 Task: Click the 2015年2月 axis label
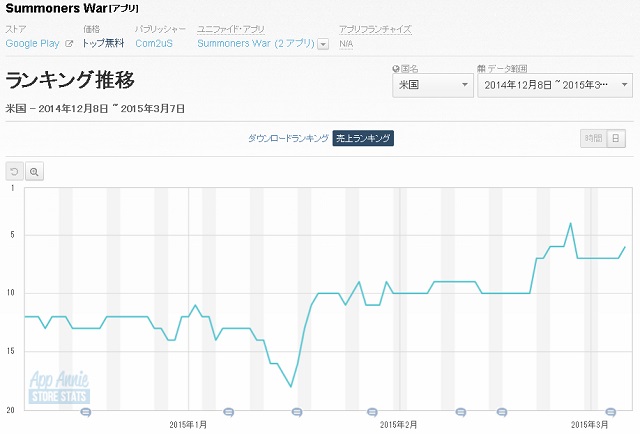pyautogui.click(x=398, y=425)
